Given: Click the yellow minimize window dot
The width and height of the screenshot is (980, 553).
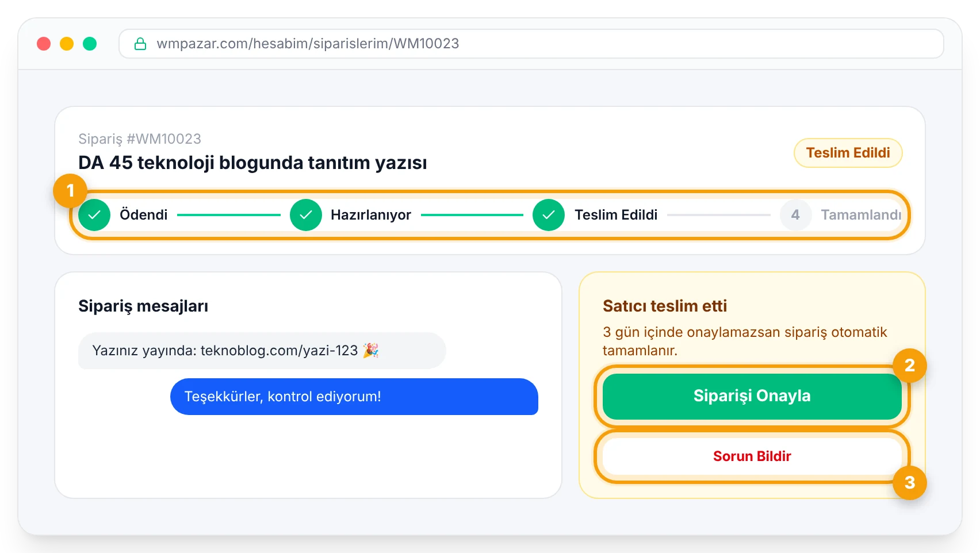Looking at the screenshot, I should pos(67,44).
